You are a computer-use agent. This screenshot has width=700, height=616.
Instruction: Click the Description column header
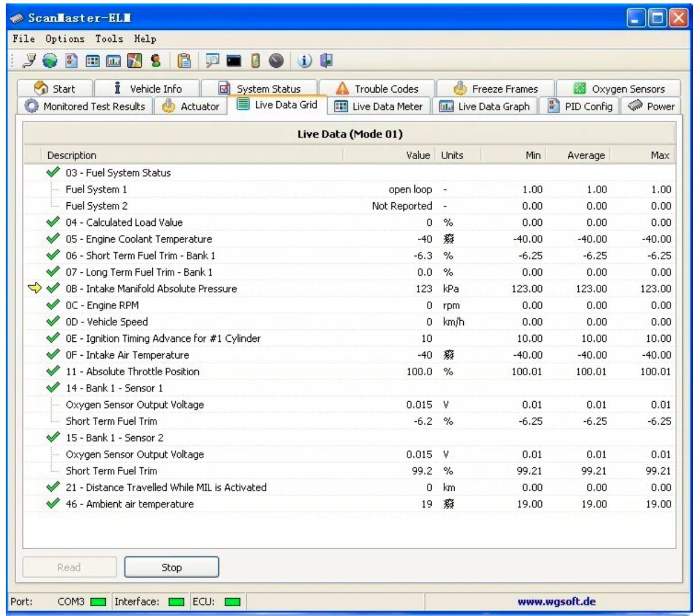click(192, 155)
